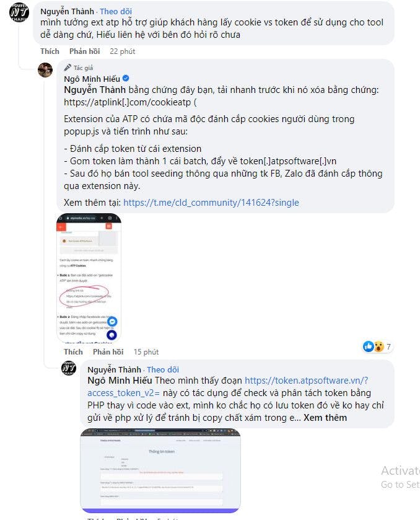Open the phone screenshot image attachment
The width and height of the screenshot is (420, 520).
pyautogui.click(x=89, y=278)
